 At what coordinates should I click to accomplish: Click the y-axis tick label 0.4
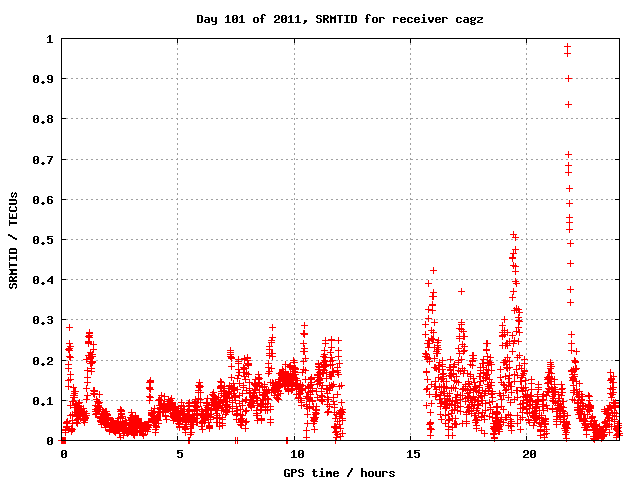point(44,280)
